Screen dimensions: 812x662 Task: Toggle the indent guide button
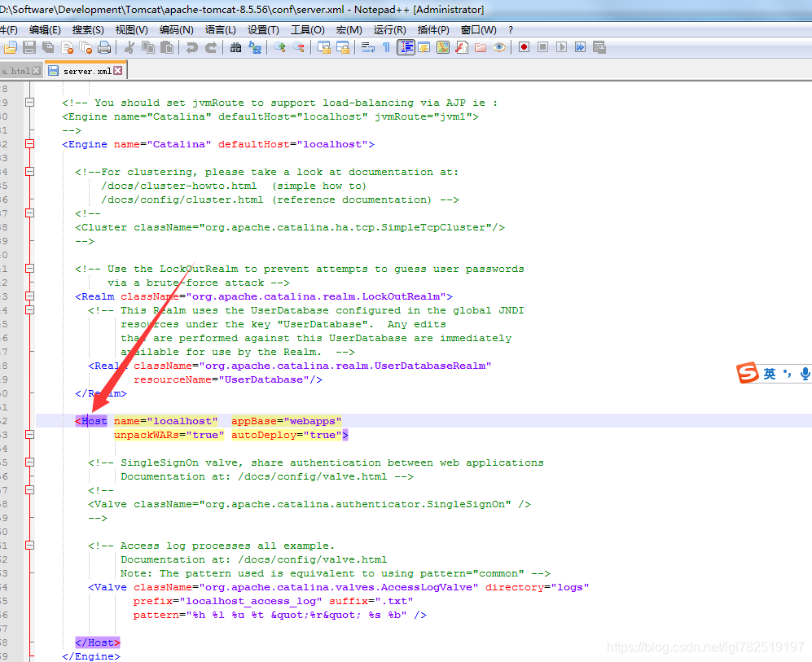point(406,47)
